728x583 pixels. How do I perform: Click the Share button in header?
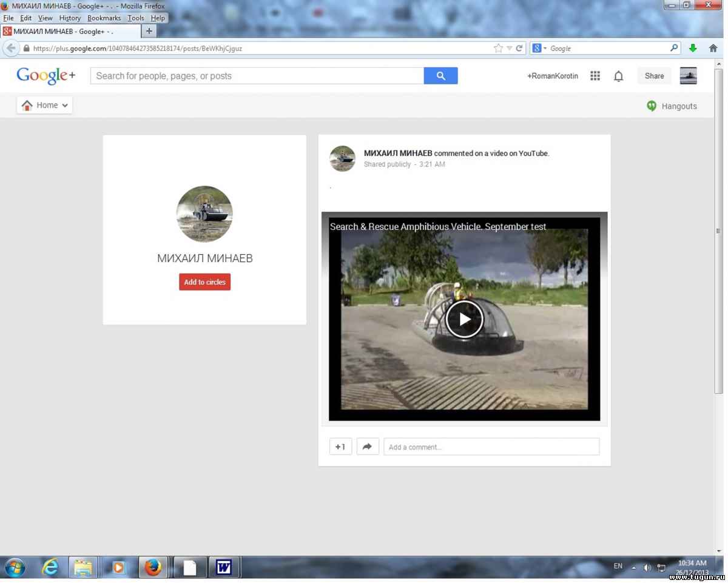[654, 76]
